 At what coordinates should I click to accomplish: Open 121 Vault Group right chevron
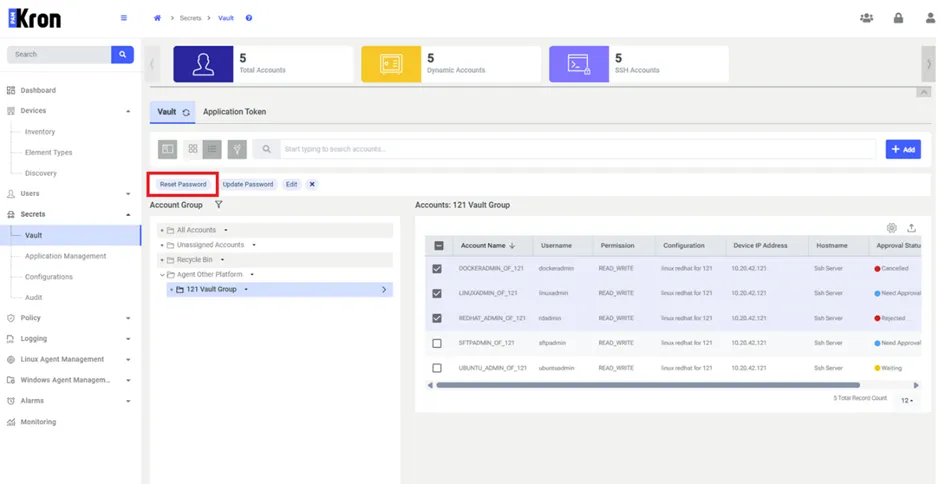click(x=384, y=290)
